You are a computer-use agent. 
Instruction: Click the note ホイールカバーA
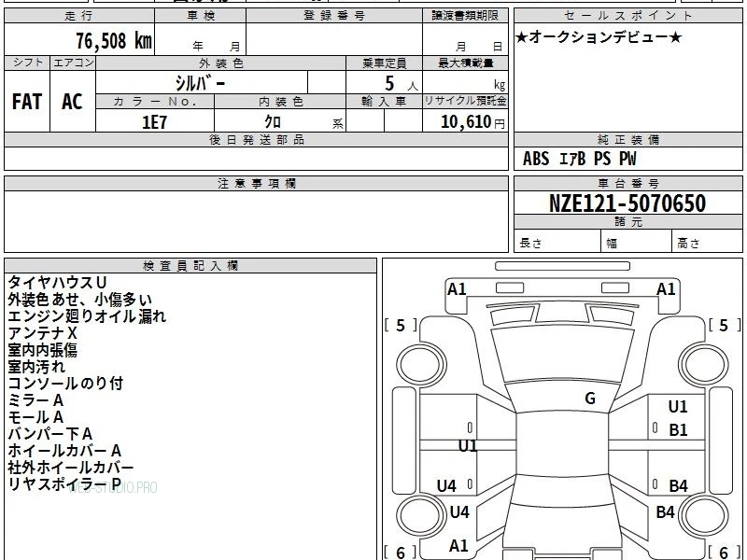pyautogui.click(x=64, y=451)
